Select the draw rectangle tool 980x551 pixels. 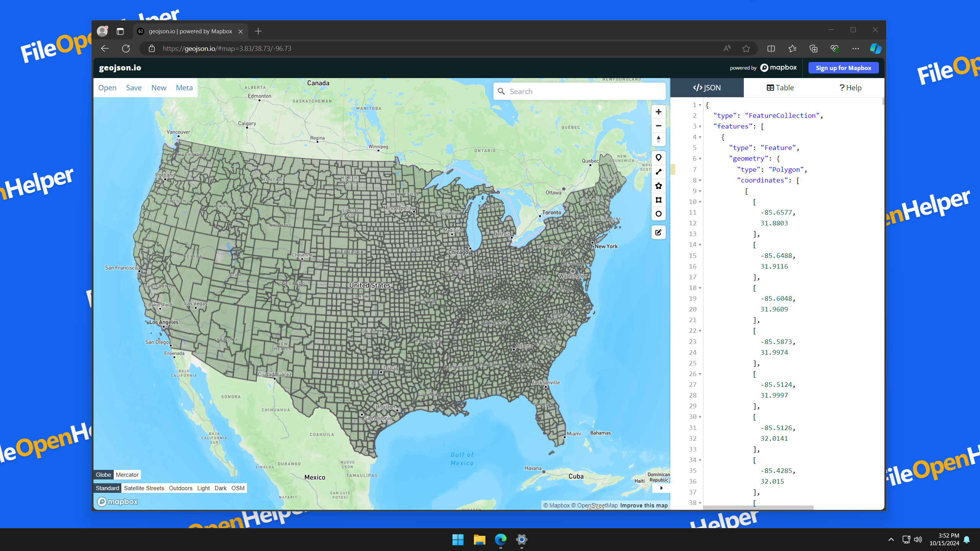658,200
